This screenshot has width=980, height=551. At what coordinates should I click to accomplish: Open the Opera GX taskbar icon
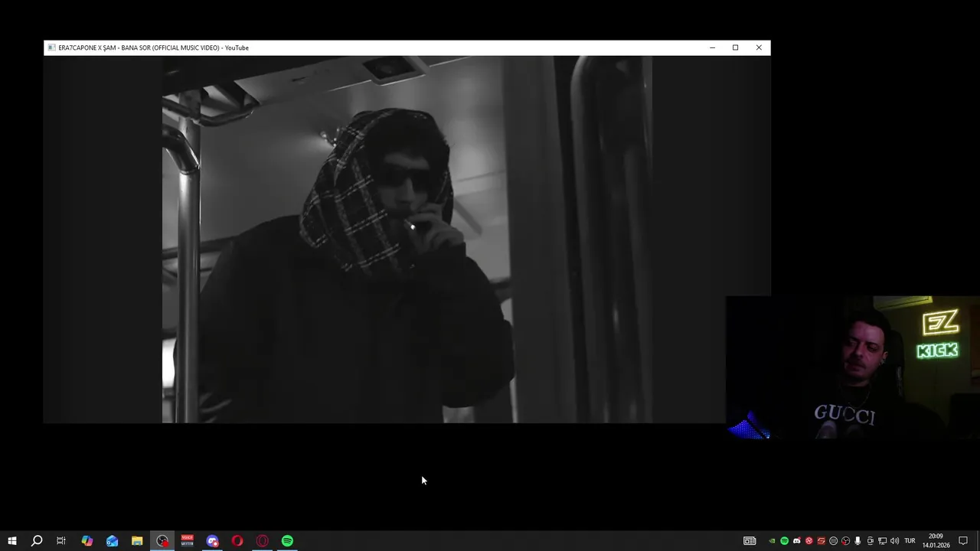click(263, 541)
